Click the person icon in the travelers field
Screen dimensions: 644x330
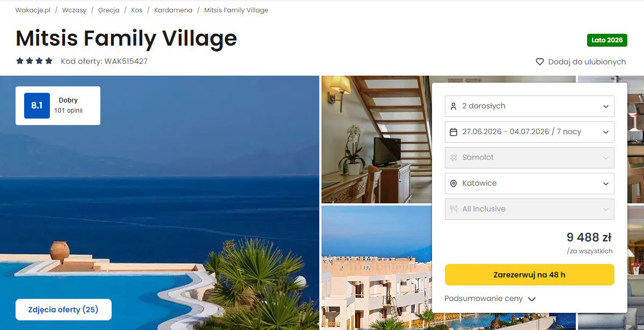pyautogui.click(x=453, y=106)
